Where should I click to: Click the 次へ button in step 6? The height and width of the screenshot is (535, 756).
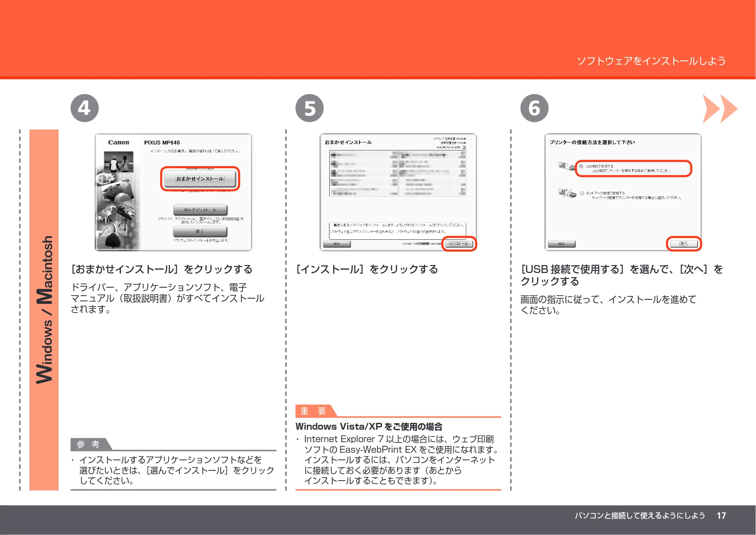[x=683, y=244]
